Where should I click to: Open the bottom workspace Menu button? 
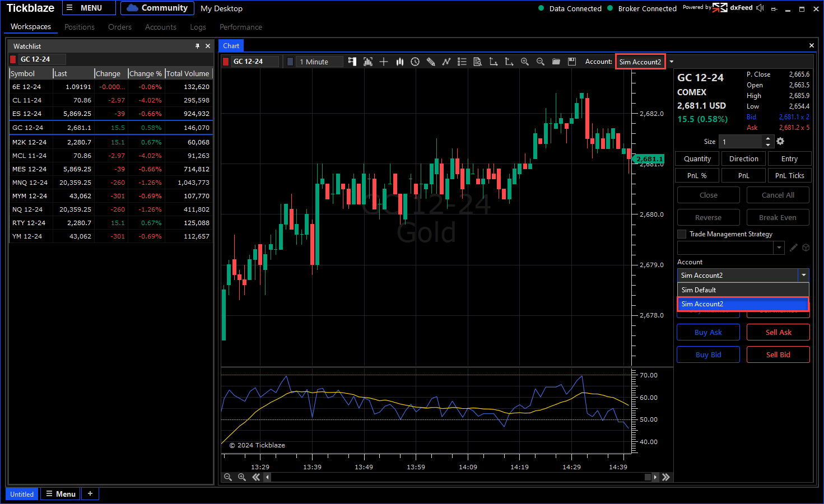coord(61,494)
